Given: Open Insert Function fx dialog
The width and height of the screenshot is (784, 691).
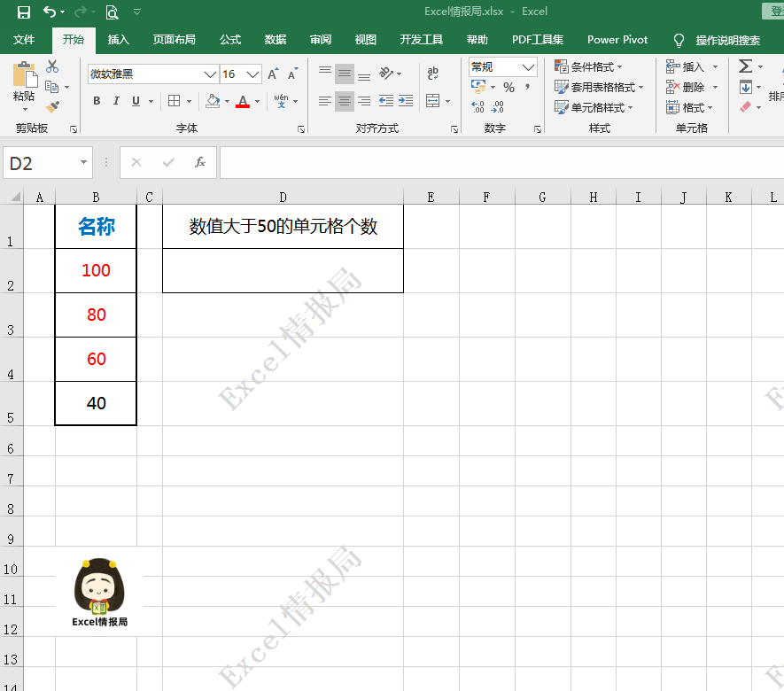Looking at the screenshot, I should pos(200,162).
